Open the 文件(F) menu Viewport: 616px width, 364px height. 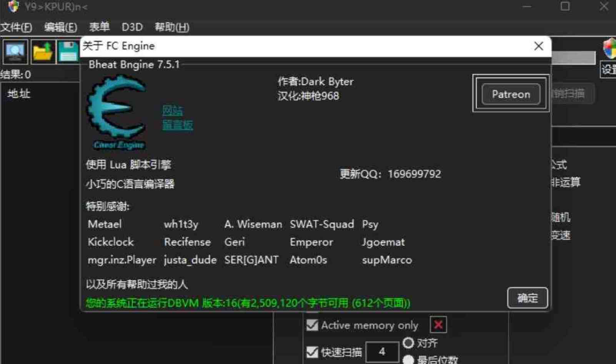(x=16, y=27)
